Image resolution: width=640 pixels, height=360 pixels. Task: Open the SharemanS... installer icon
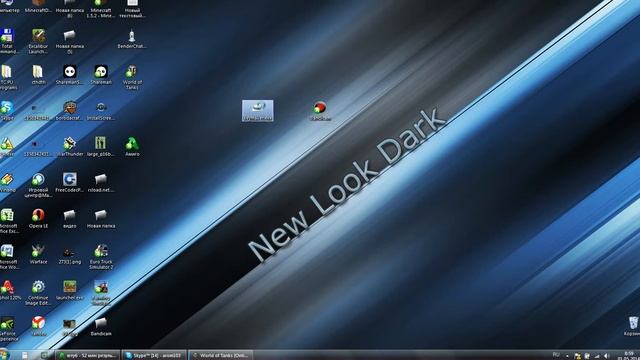point(70,75)
